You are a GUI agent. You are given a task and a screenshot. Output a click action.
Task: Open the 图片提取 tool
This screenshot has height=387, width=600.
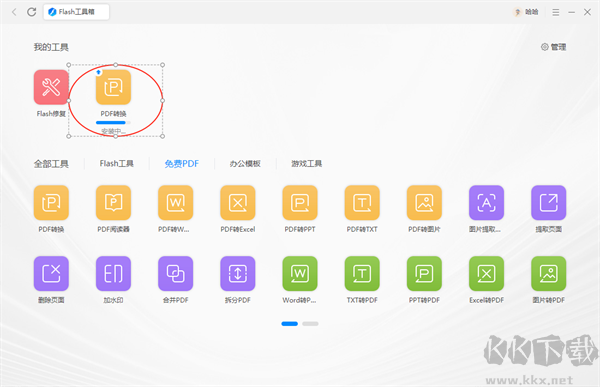point(486,203)
